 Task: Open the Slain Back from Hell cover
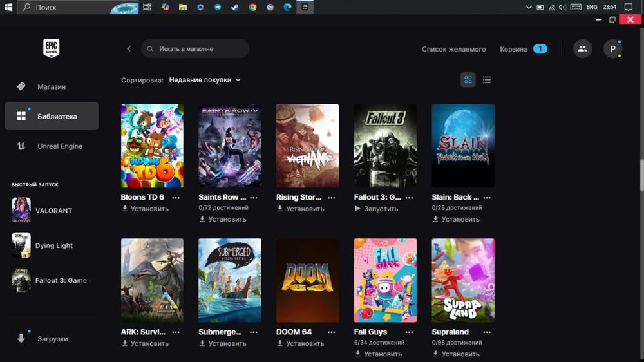[x=463, y=146]
